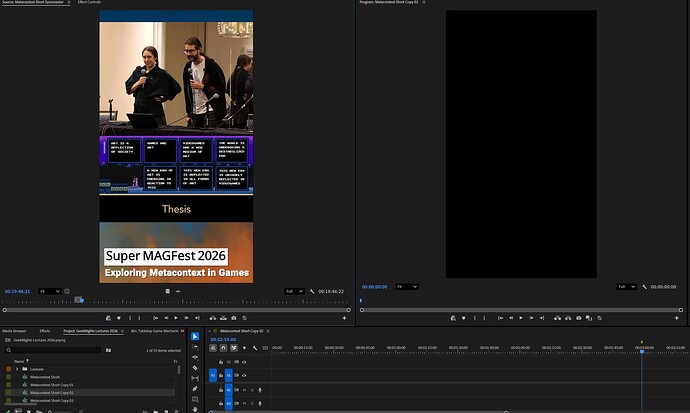The height and width of the screenshot is (413, 690).
Task: Open Source monitor zoom level Fit dropdown
Action: click(x=49, y=291)
